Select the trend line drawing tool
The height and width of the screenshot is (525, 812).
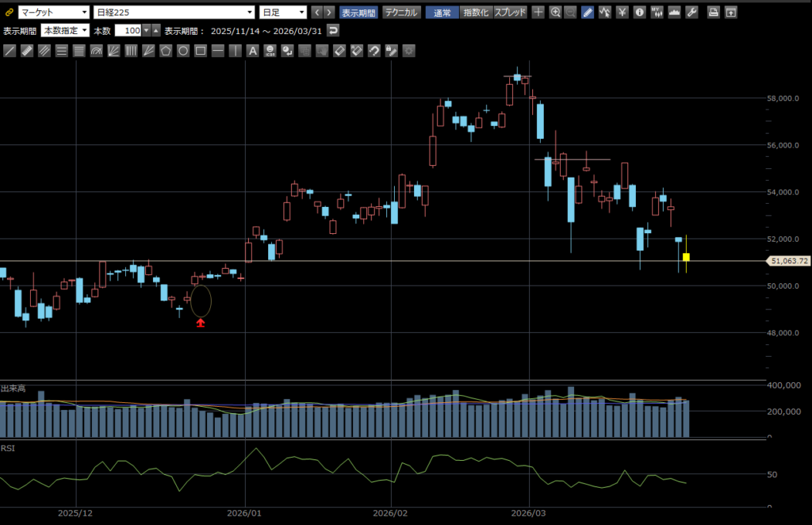[10, 51]
